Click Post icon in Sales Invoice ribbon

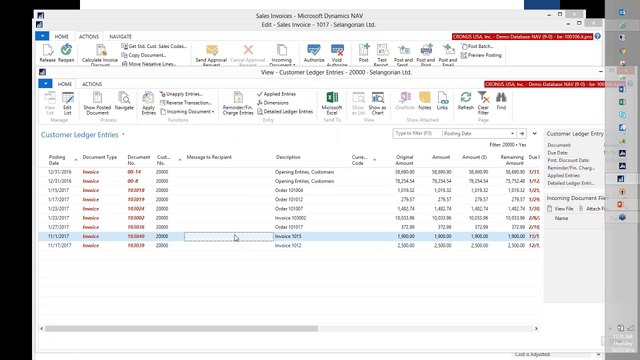pyautogui.click(x=364, y=53)
